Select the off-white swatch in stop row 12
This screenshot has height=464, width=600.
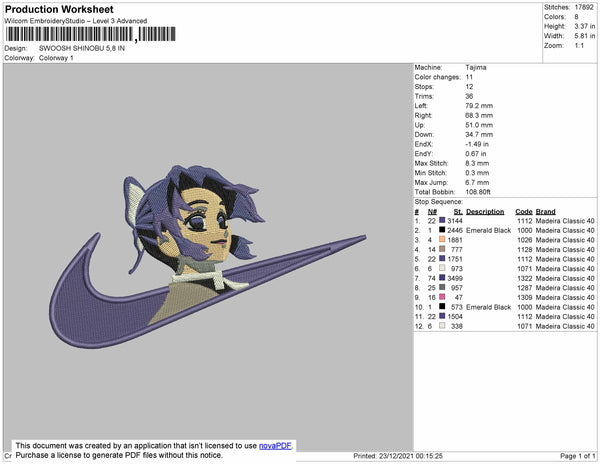(442, 326)
